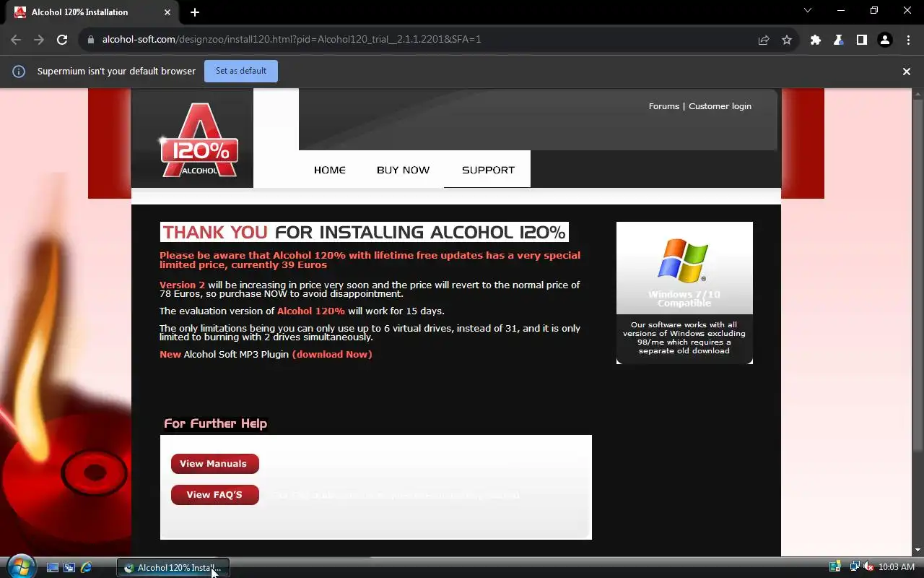Open the tab search chevron

[808, 11]
